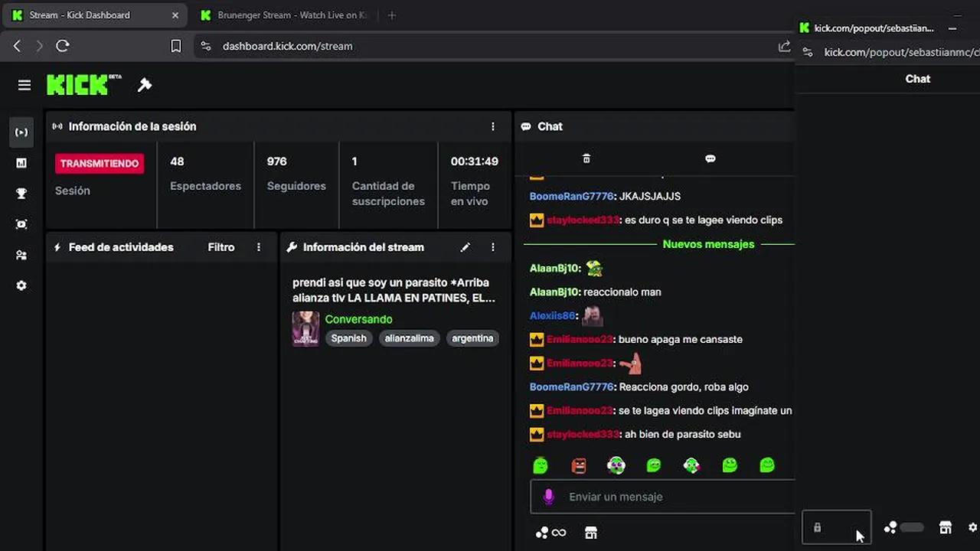Image resolution: width=980 pixels, height=551 pixels.
Task: Open the shop icon in popout chat window
Action: pyautogui.click(x=946, y=527)
